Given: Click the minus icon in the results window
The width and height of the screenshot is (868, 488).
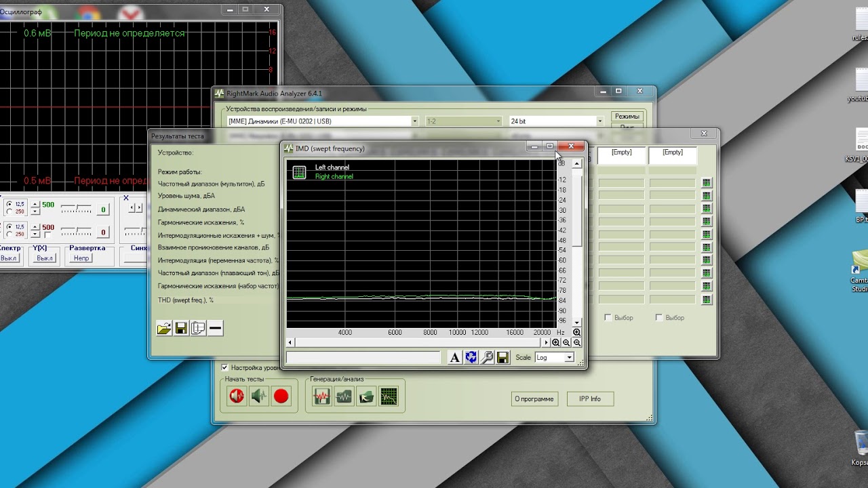Looking at the screenshot, I should [215, 329].
